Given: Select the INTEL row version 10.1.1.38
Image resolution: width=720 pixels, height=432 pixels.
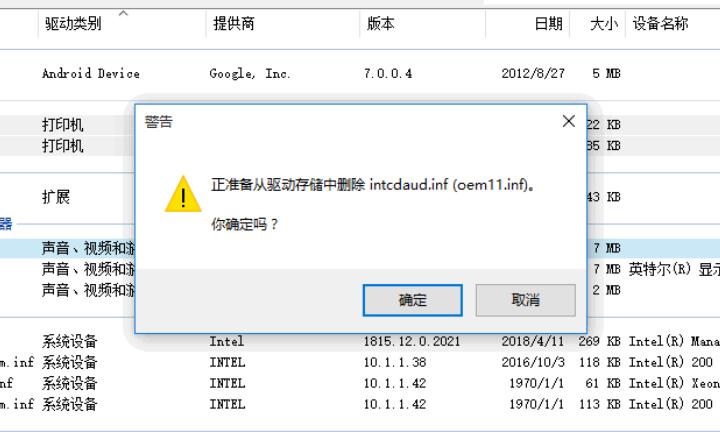Looking at the screenshot, I should (360, 362).
